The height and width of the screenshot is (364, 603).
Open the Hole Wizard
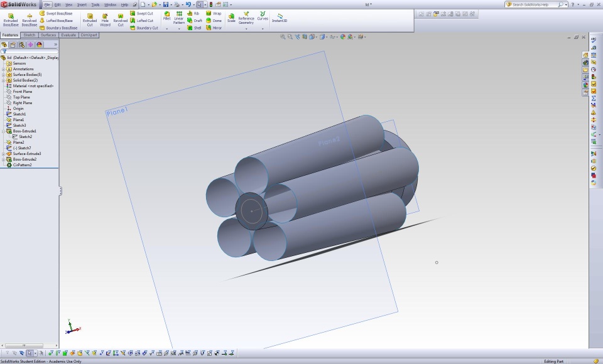point(105,19)
